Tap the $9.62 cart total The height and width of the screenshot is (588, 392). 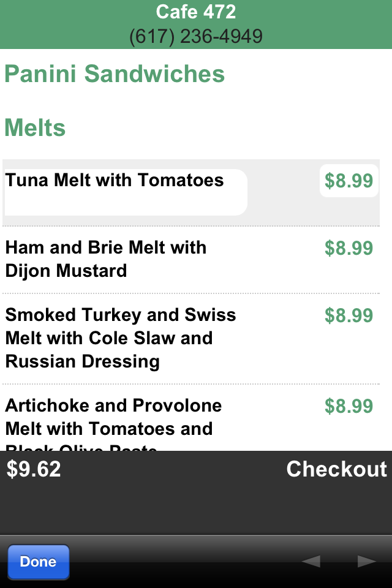[x=34, y=469]
